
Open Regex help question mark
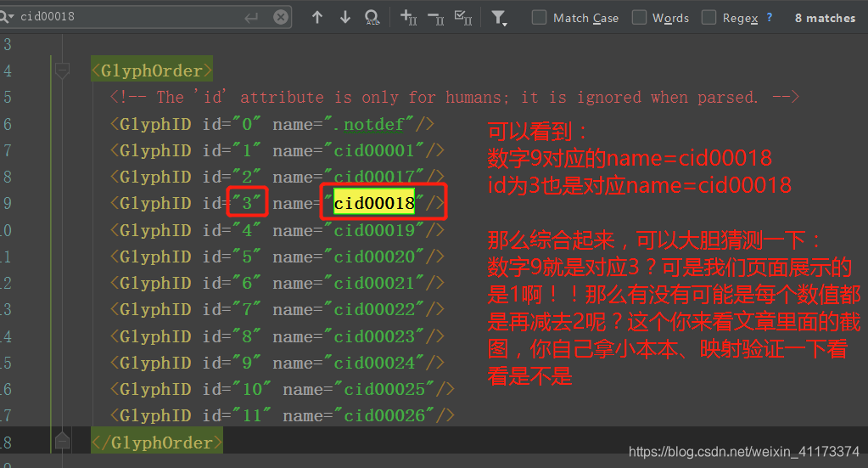coord(769,17)
